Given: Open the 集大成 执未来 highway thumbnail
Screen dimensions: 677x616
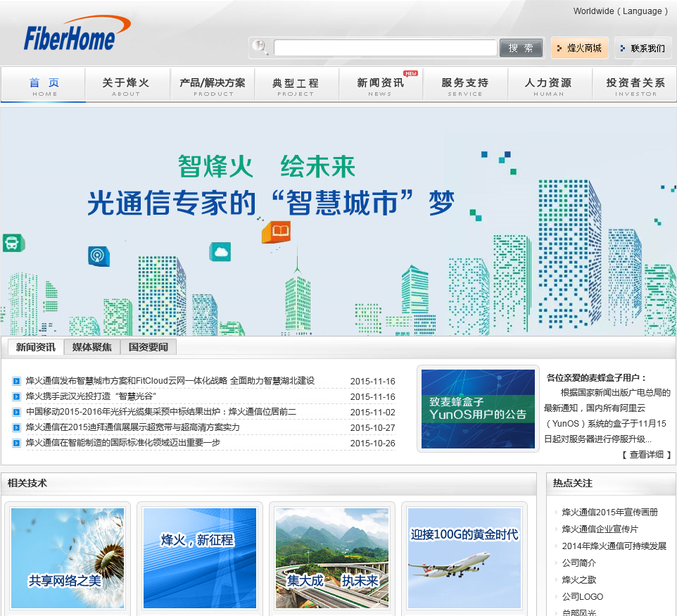Looking at the screenshot, I should click(332, 558).
